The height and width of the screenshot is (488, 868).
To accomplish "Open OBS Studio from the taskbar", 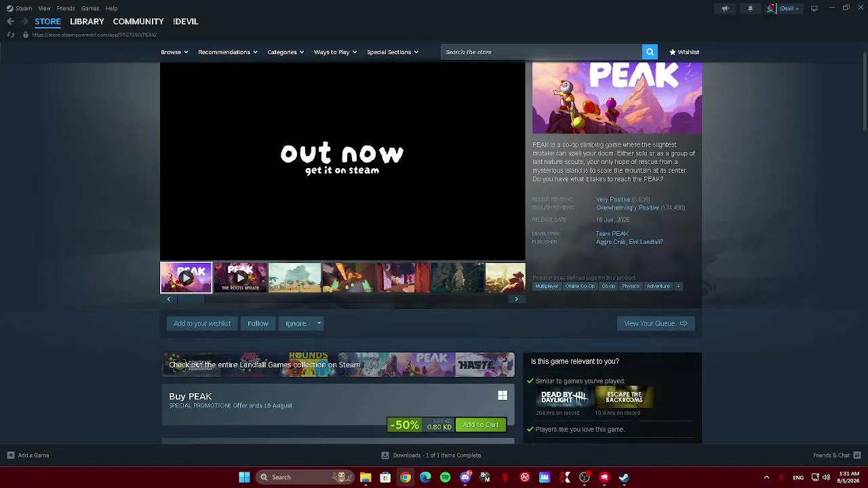I will (x=585, y=477).
